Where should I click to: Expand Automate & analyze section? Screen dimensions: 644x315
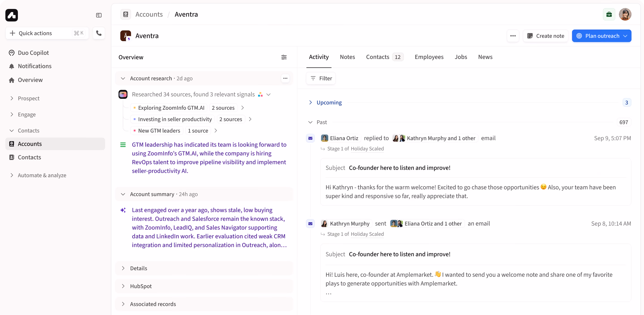pyautogui.click(x=11, y=175)
